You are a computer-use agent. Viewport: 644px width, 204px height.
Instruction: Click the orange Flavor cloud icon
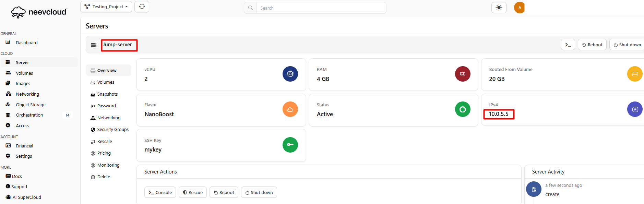290,109
